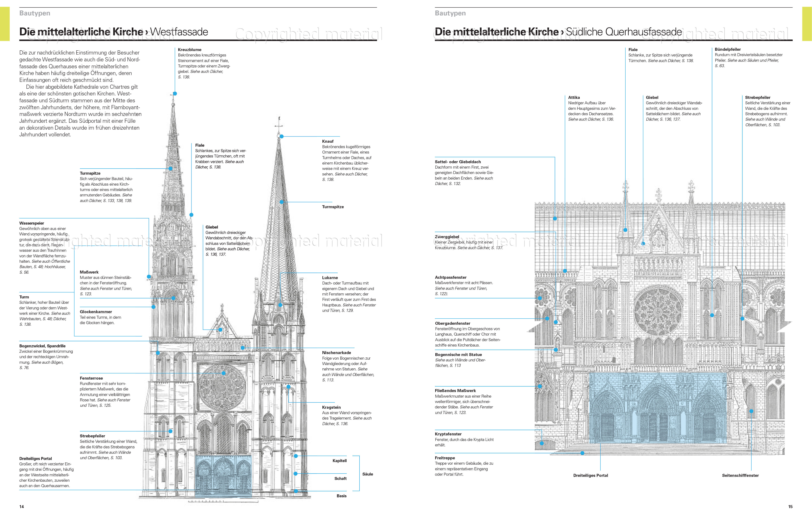Click the blue dot at the Knauf tower tip
Viewport: 812px width, 522px height.
(x=281, y=136)
